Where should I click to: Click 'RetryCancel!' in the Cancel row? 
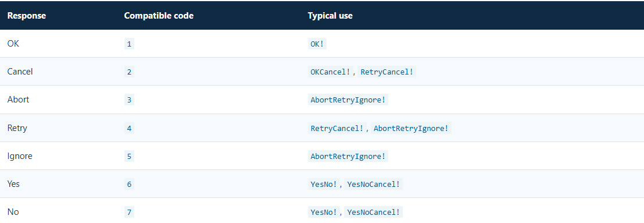point(387,72)
